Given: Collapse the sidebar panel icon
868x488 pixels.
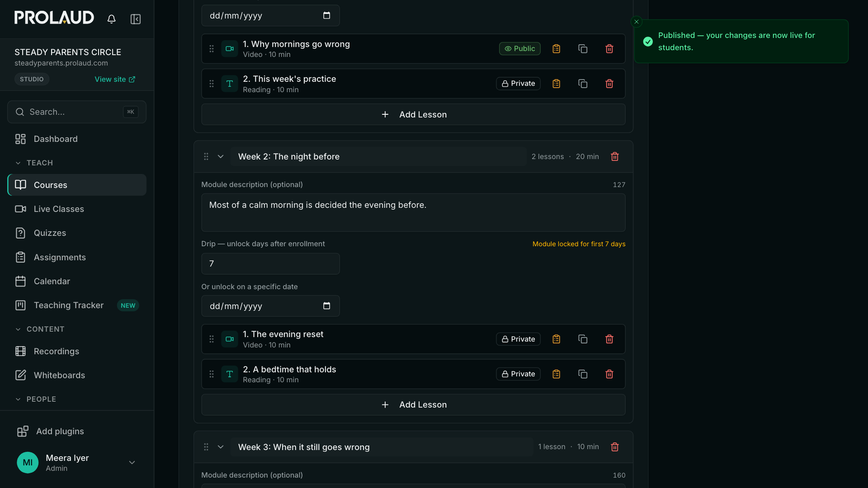Looking at the screenshot, I should [x=136, y=19].
